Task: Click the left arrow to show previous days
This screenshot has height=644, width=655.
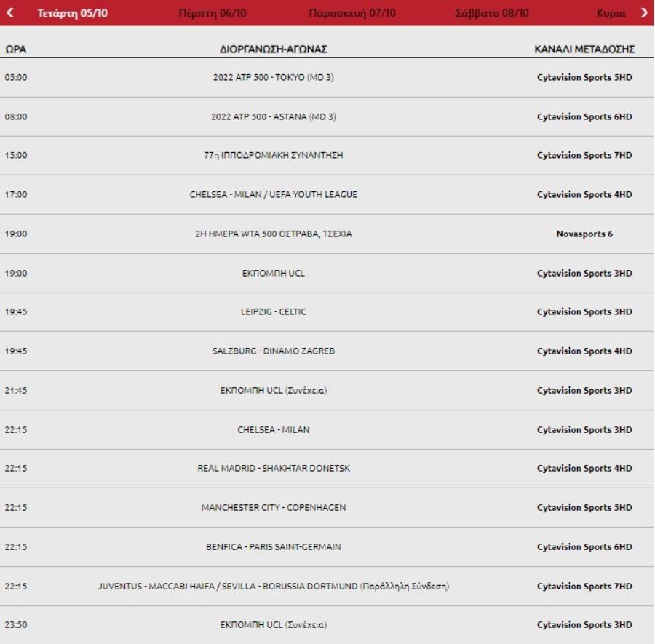Action: click(x=11, y=13)
